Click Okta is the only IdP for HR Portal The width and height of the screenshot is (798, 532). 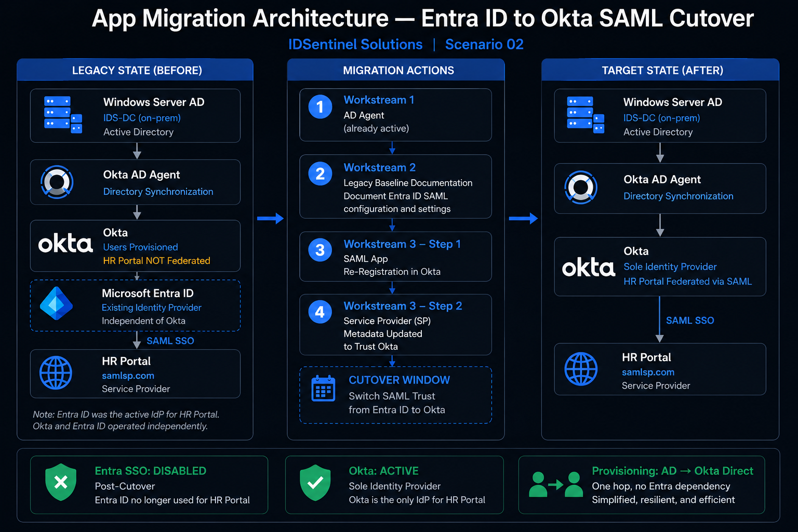(x=417, y=500)
